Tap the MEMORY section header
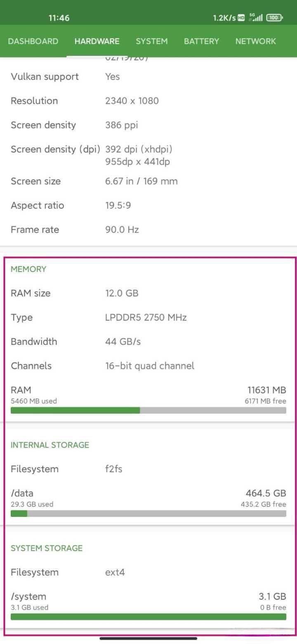Viewport: 297px width, 644px height. point(28,269)
